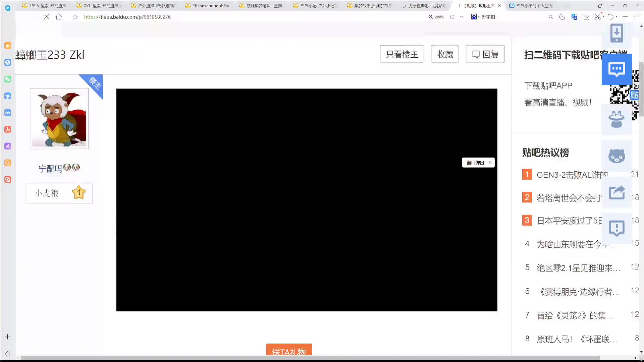This screenshot has width=644, height=362.
Task: Click 窗口弹出 to pop out video
Action: tap(475, 163)
